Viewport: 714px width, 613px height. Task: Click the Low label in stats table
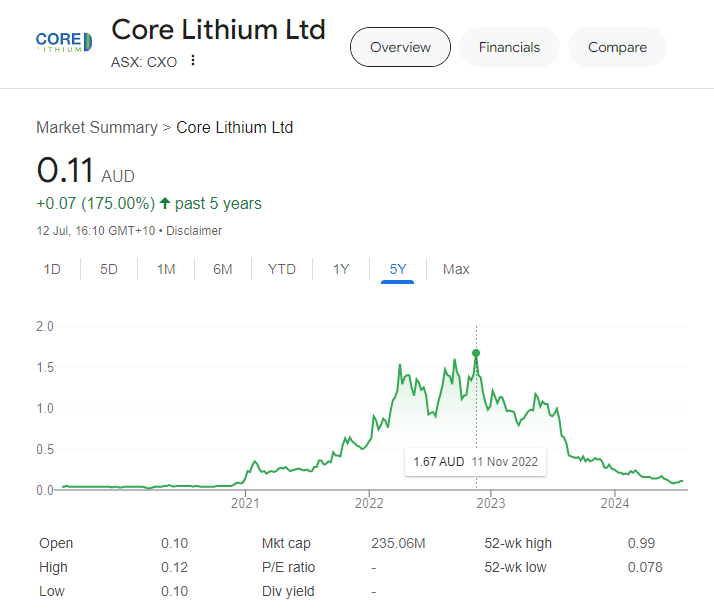[52, 591]
